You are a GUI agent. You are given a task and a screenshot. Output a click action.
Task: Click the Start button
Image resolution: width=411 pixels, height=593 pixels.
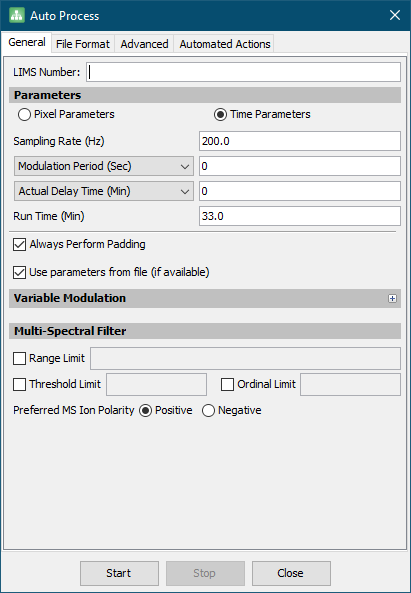(x=119, y=573)
